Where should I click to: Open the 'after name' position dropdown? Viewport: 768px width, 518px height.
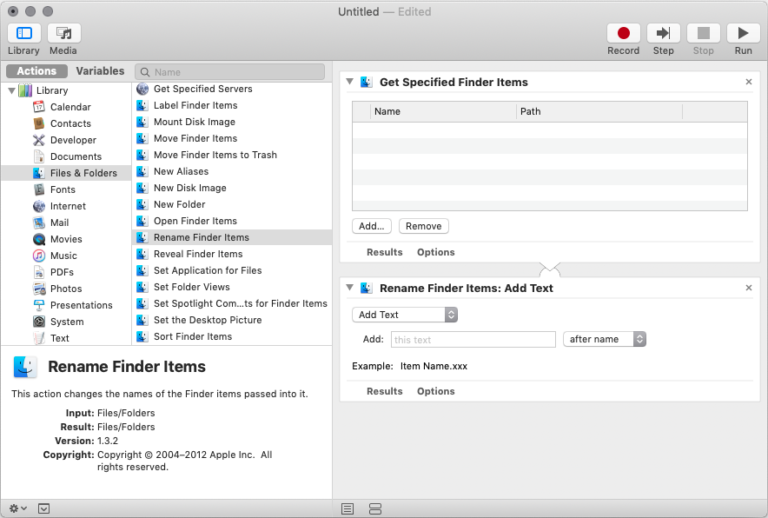(604, 339)
